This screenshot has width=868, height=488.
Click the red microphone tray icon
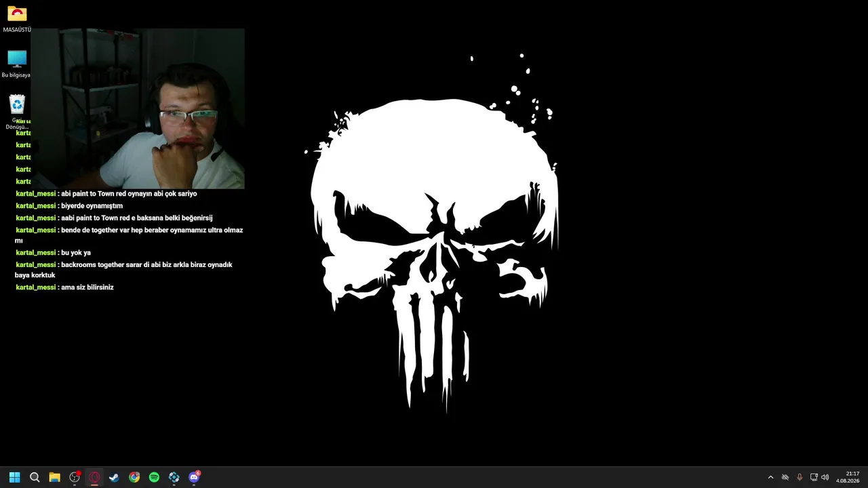point(800,477)
